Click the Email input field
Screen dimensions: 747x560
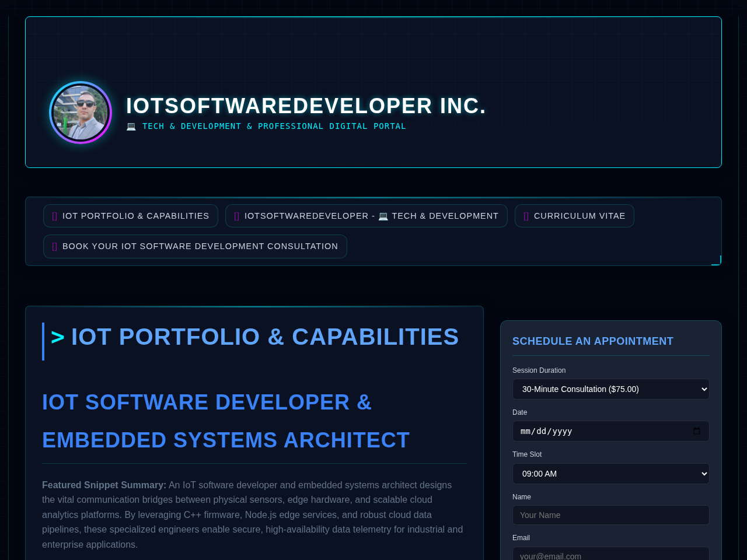[x=611, y=554]
